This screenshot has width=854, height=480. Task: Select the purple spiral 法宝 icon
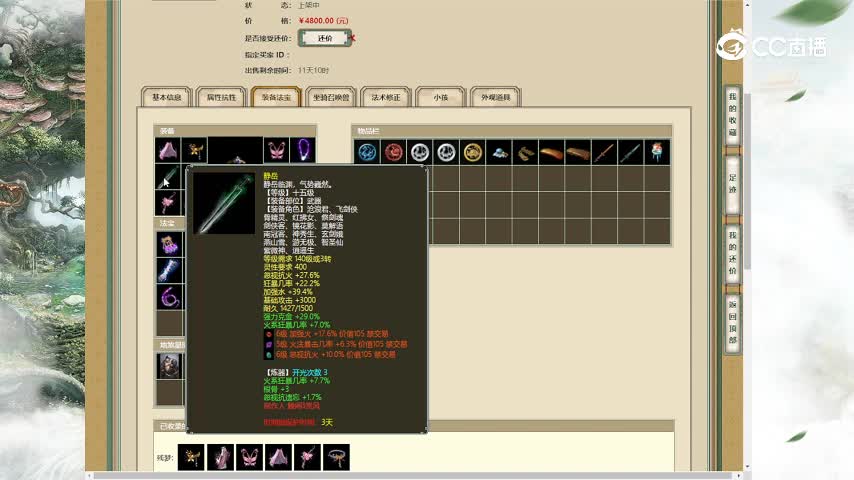coord(169,297)
